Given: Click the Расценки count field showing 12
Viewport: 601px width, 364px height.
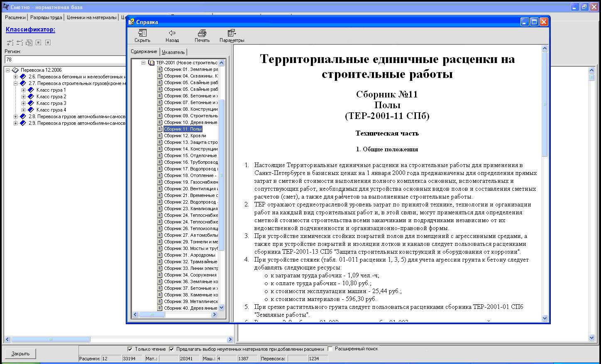Looking at the screenshot, I should coord(111,359).
